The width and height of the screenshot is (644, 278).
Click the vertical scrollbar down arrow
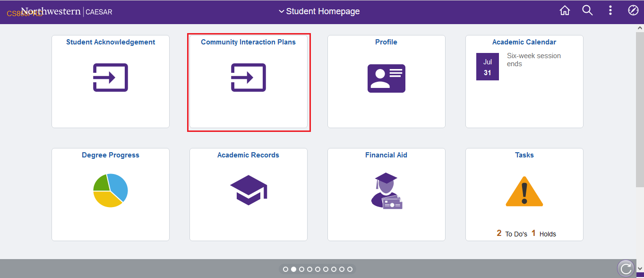point(640,269)
